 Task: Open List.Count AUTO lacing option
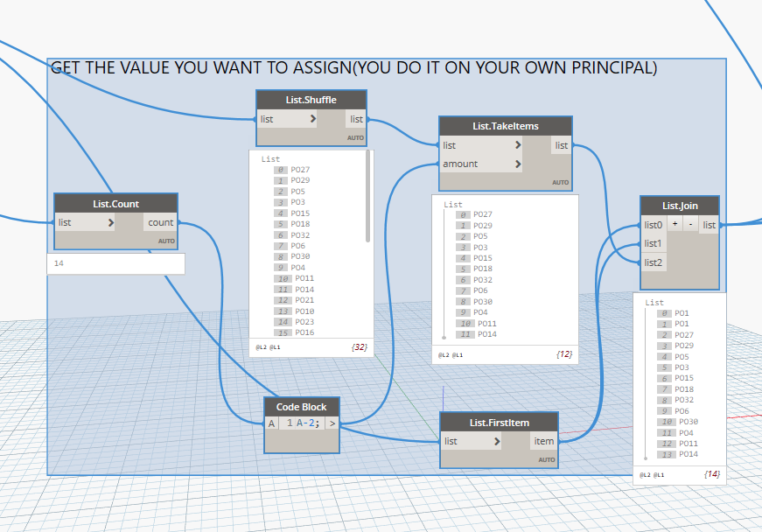point(166,241)
